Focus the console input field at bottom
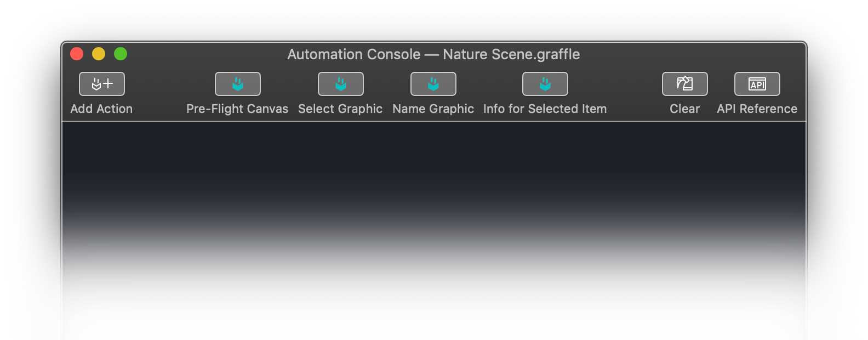 (433, 330)
